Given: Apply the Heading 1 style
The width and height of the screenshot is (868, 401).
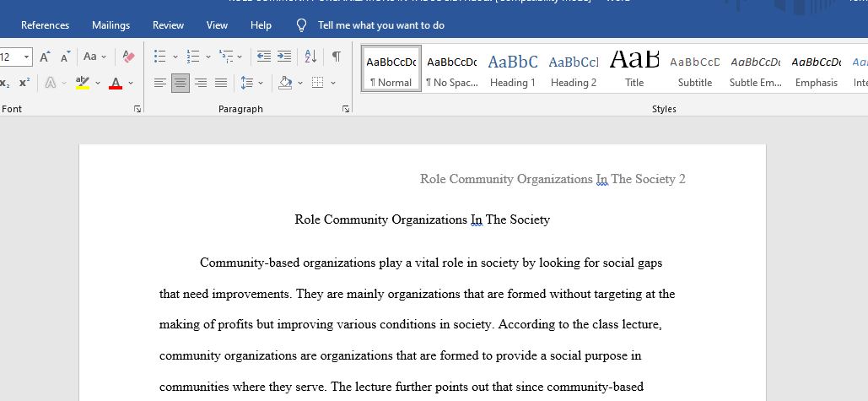Looking at the screenshot, I should [513, 68].
